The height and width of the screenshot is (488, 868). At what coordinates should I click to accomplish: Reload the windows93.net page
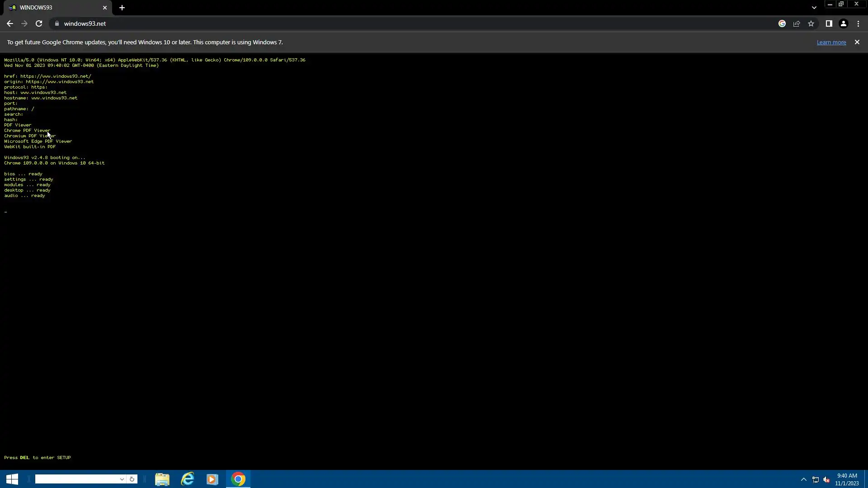[39, 23]
